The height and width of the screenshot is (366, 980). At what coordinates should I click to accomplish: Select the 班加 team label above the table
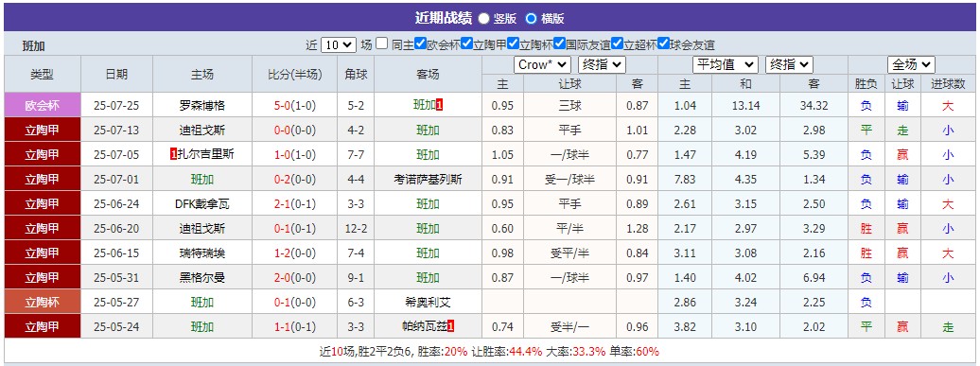point(34,45)
